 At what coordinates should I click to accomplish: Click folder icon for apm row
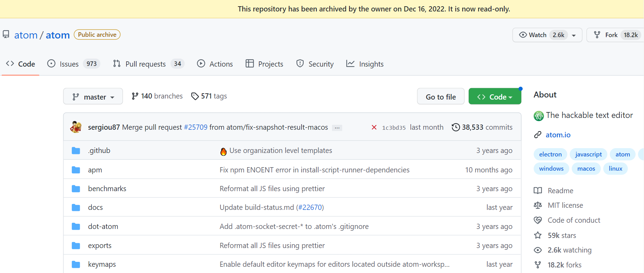pos(76,170)
